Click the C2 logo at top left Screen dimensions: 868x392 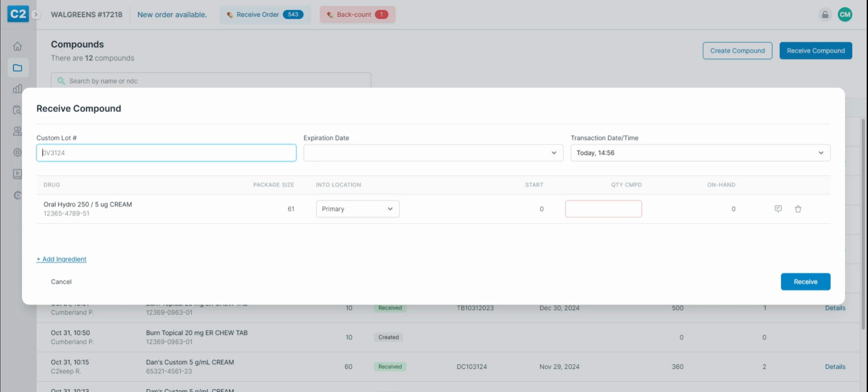click(x=18, y=14)
